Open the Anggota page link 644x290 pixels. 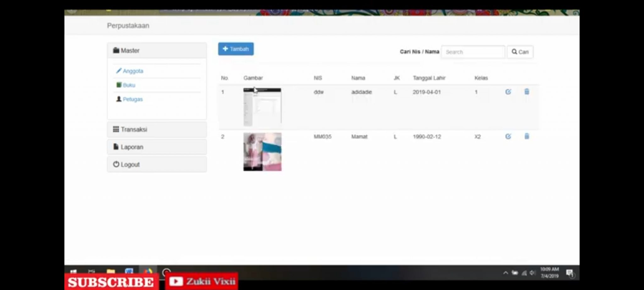click(x=133, y=71)
